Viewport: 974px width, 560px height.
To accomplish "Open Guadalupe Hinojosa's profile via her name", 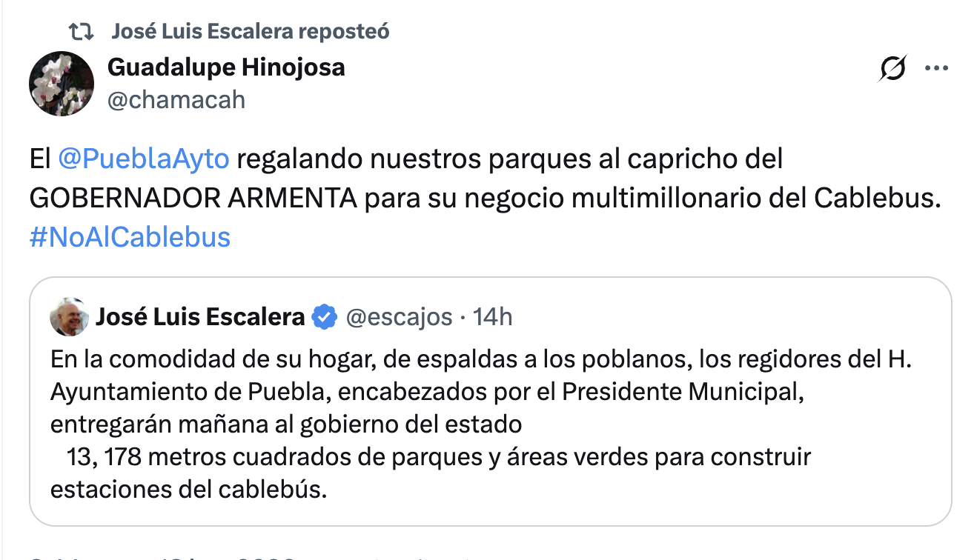I will (226, 67).
